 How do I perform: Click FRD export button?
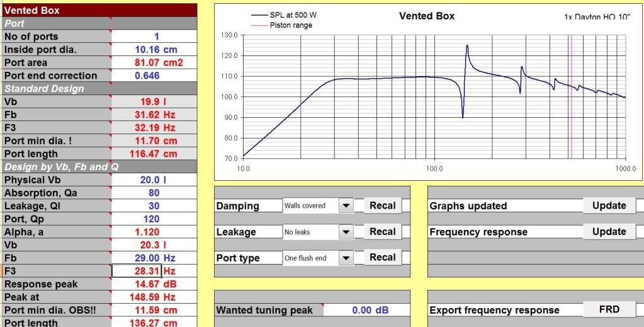click(609, 309)
